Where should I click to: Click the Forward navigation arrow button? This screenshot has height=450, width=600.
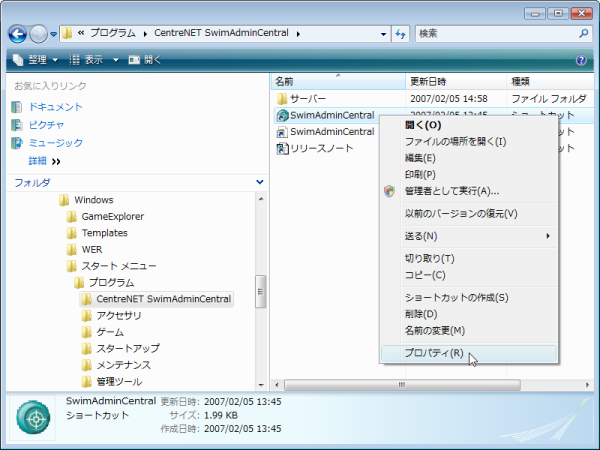[x=38, y=34]
